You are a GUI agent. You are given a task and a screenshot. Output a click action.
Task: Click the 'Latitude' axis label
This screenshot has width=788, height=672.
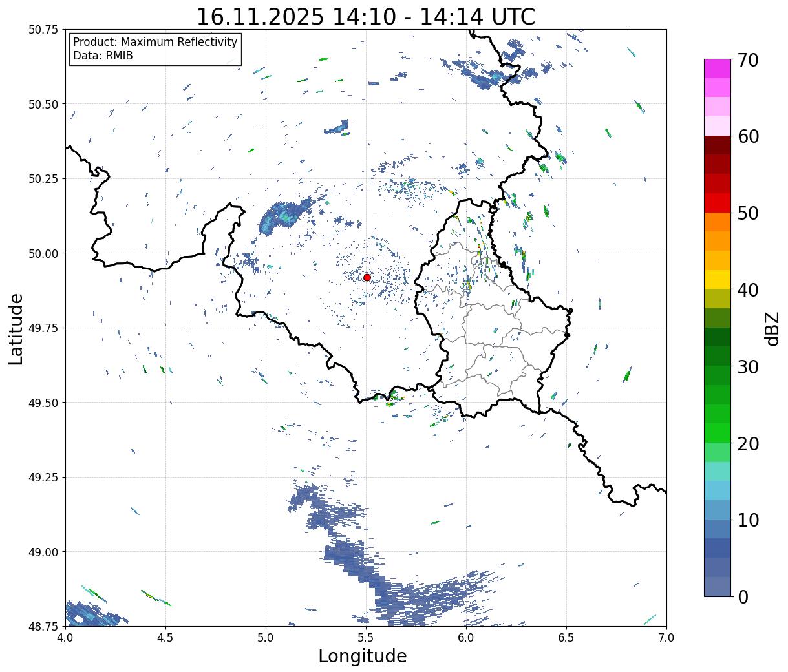click(16, 329)
